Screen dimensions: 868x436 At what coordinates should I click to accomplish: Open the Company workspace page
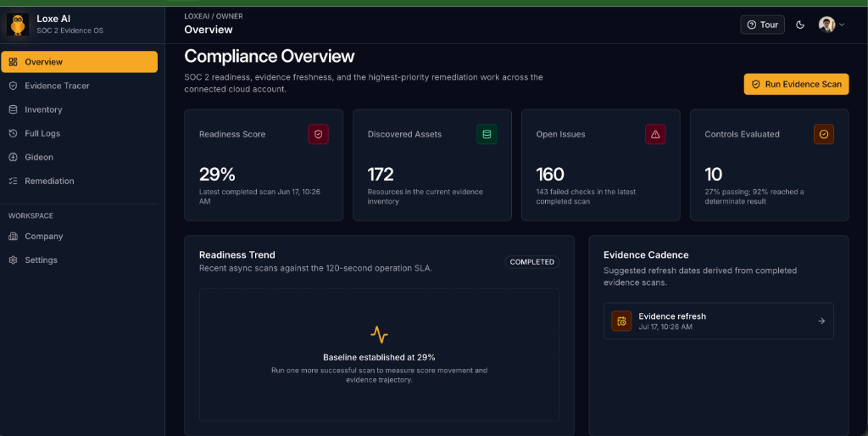pyautogui.click(x=79, y=237)
